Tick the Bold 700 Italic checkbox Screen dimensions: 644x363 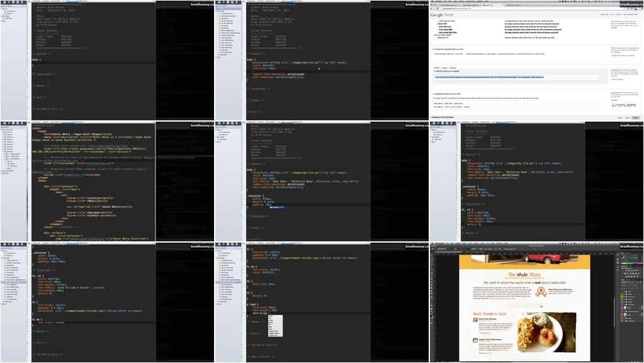[438, 26]
